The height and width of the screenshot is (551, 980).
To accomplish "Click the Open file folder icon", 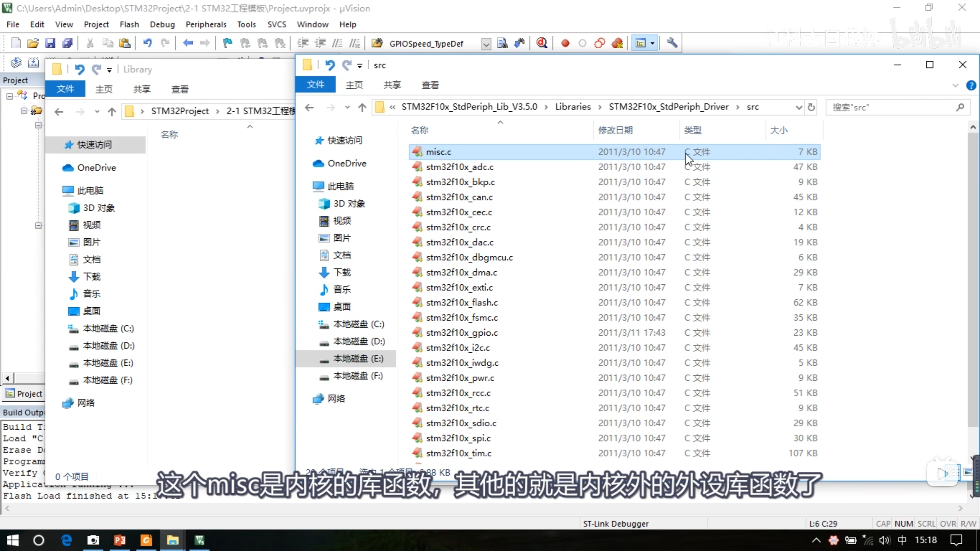I will (33, 43).
